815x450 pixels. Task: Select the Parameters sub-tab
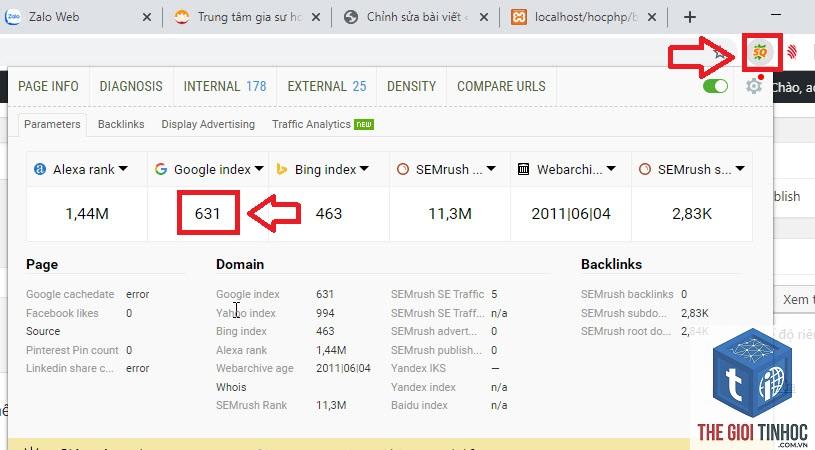[x=52, y=124]
